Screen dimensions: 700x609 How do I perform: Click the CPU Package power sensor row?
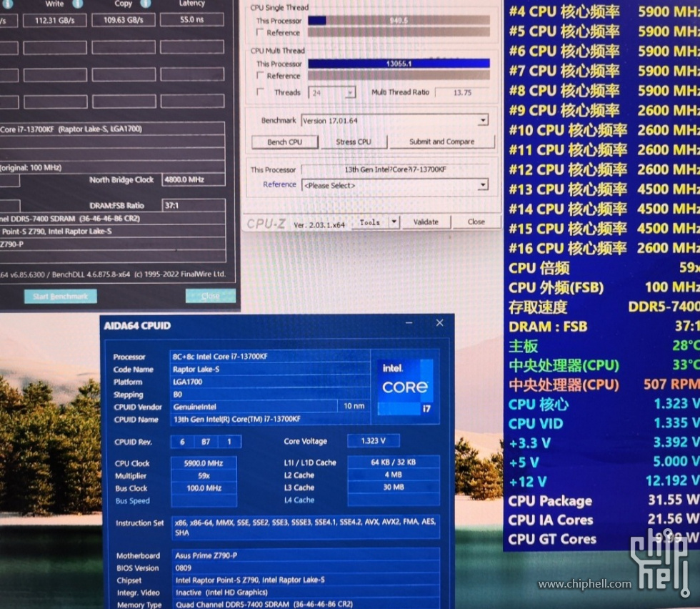[x=604, y=500]
